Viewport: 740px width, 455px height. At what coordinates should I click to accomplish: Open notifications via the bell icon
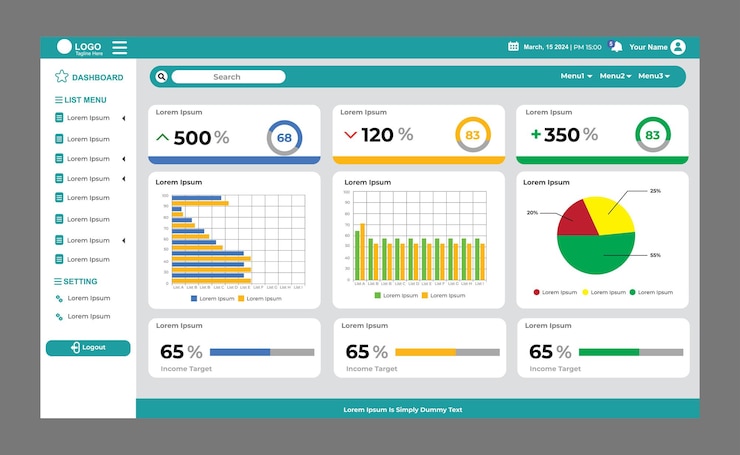click(616, 46)
